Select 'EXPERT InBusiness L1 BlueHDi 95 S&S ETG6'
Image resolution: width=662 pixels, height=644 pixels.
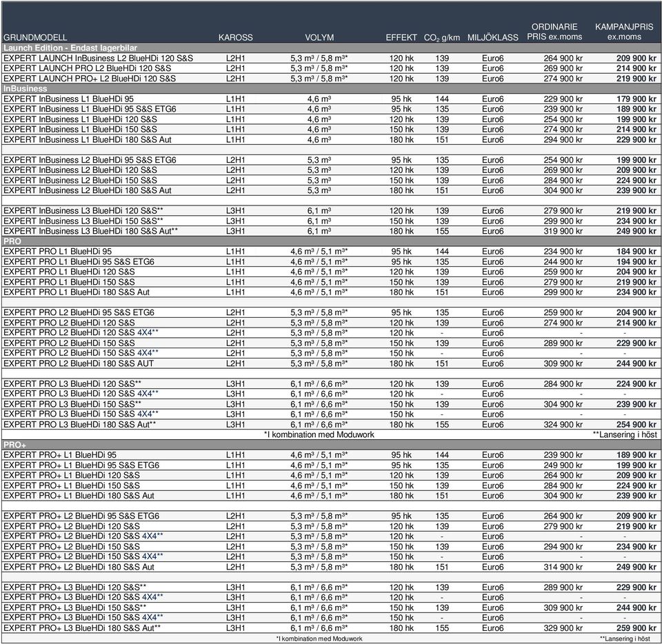click(90, 109)
